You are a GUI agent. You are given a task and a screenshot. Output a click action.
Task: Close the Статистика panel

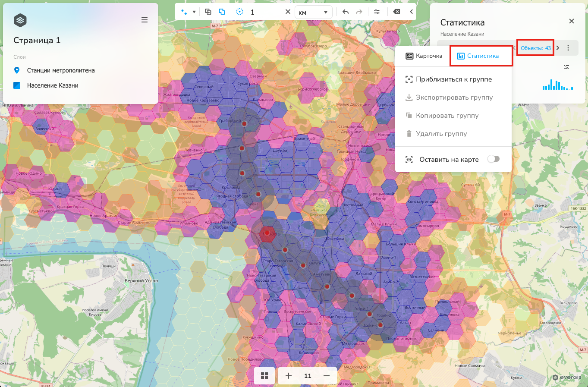[x=572, y=21]
